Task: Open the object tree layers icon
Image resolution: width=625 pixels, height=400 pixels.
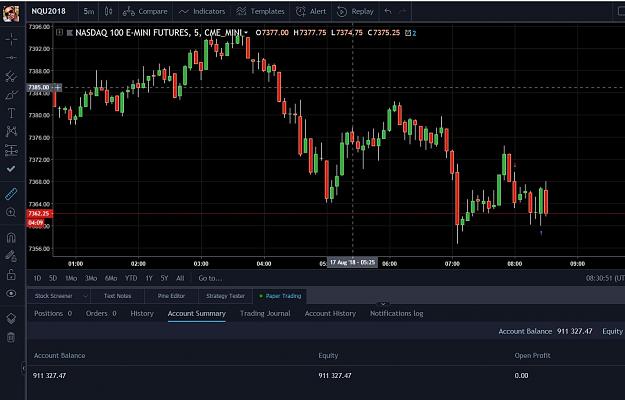Action: tap(11, 318)
